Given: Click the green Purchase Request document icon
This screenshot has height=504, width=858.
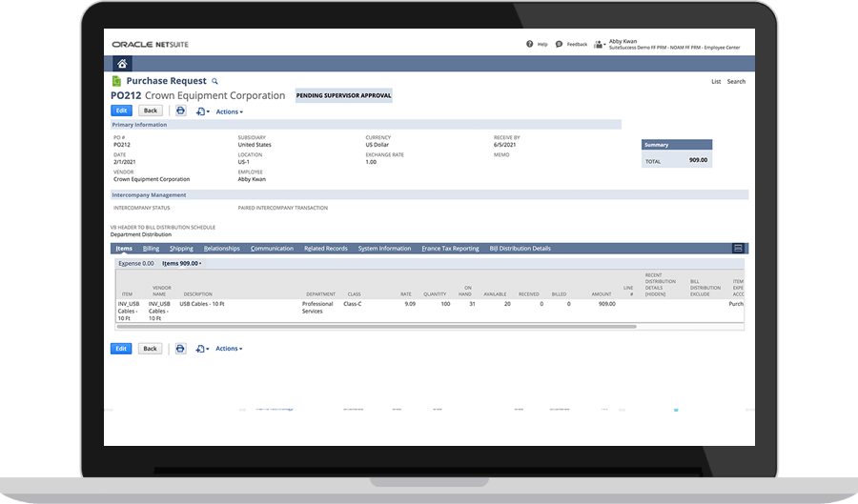Looking at the screenshot, I should pyautogui.click(x=116, y=81).
